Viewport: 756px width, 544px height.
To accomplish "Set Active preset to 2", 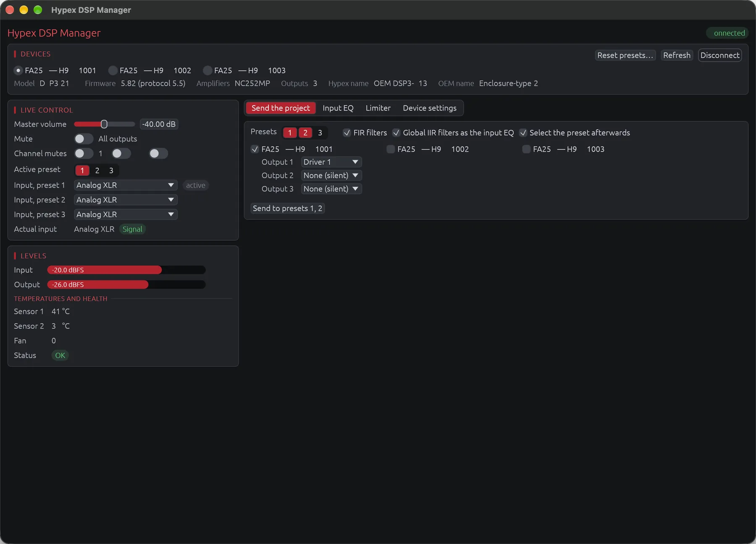I will click(x=97, y=171).
